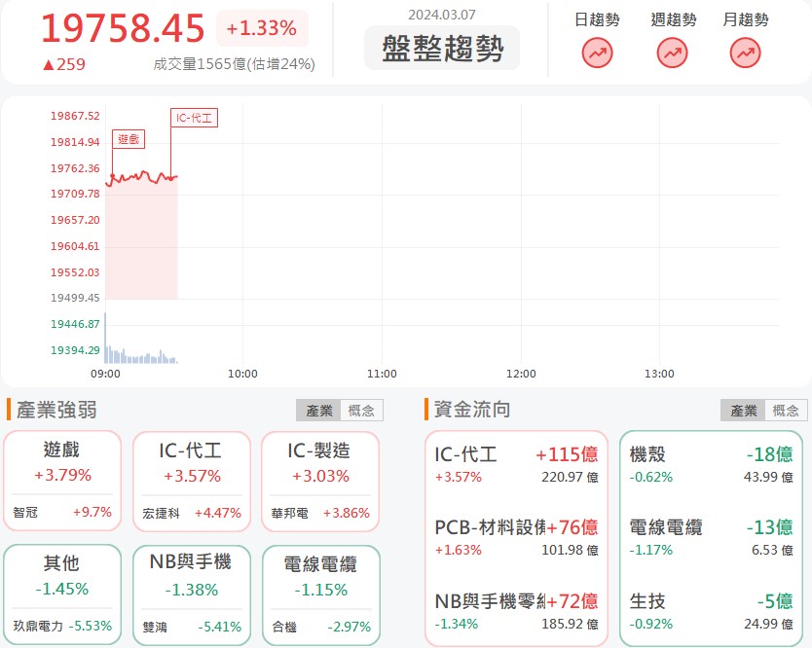This screenshot has width=812, height=648.
Task: Click stock 雙鴻 -5.41%
Action: click(192, 627)
